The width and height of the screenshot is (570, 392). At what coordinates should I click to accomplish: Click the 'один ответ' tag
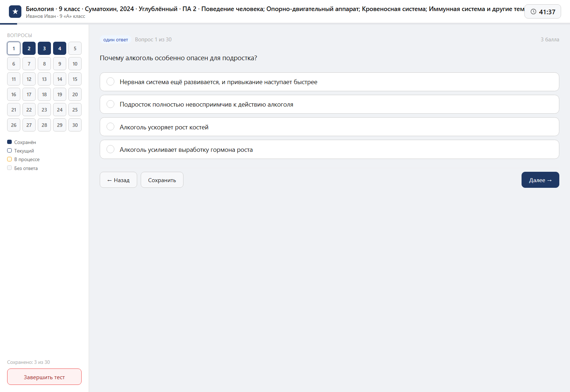click(116, 40)
